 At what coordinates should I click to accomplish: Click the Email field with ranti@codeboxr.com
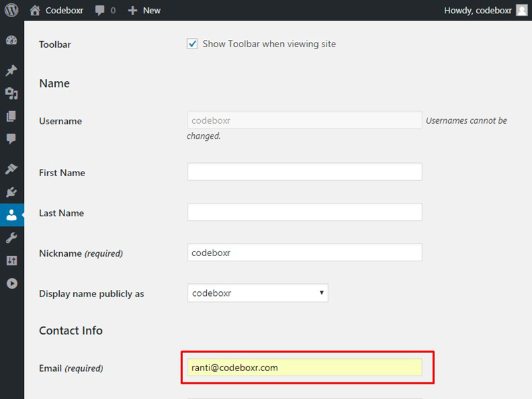tap(305, 368)
